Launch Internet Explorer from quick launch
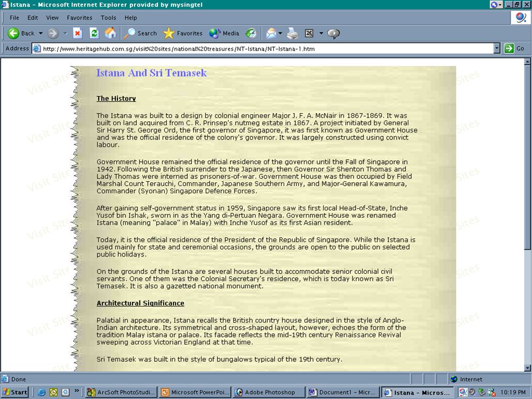The height and width of the screenshot is (399, 532). 42,392
